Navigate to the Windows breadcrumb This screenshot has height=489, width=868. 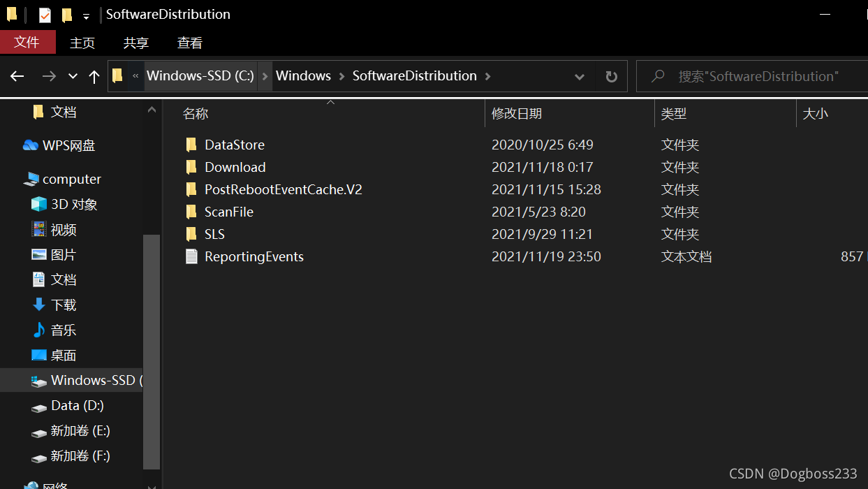tap(303, 76)
